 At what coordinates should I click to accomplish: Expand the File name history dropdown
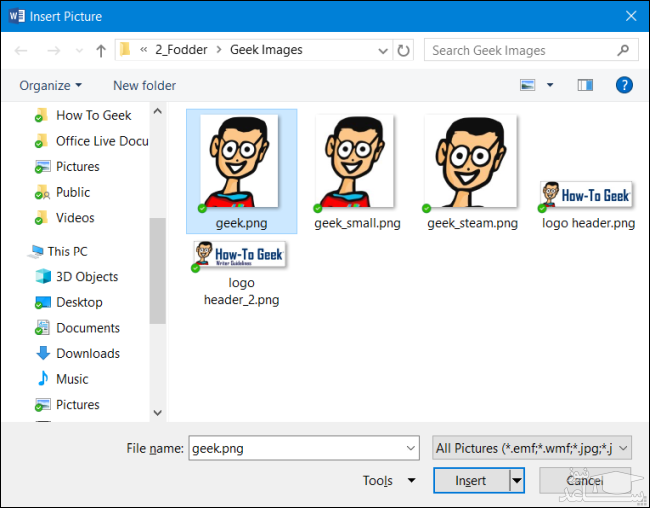(410, 449)
